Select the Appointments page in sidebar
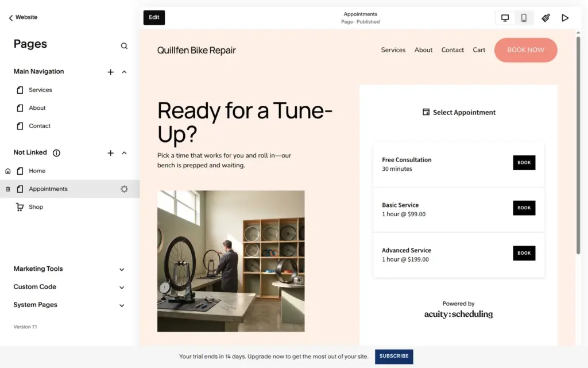The width and height of the screenshot is (588, 368). pyautogui.click(x=69, y=189)
